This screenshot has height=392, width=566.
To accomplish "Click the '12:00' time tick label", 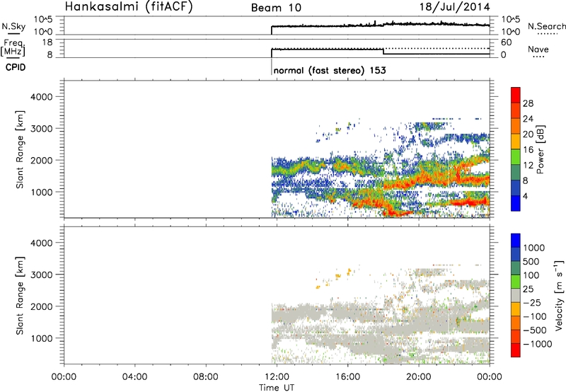I will click(277, 377).
